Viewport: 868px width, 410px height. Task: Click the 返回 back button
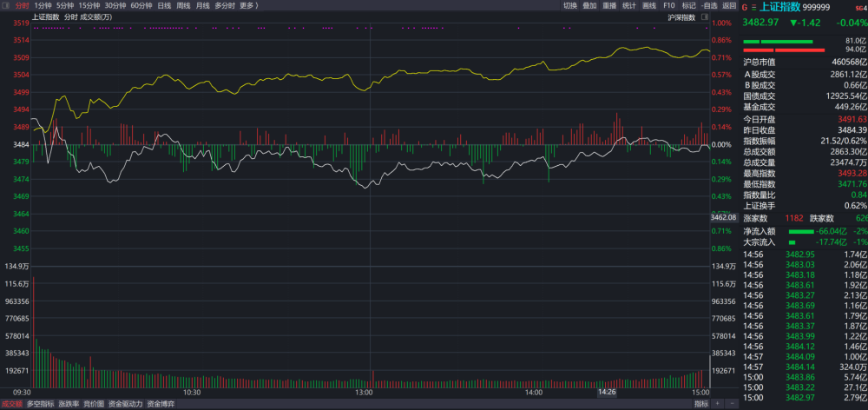pos(729,5)
